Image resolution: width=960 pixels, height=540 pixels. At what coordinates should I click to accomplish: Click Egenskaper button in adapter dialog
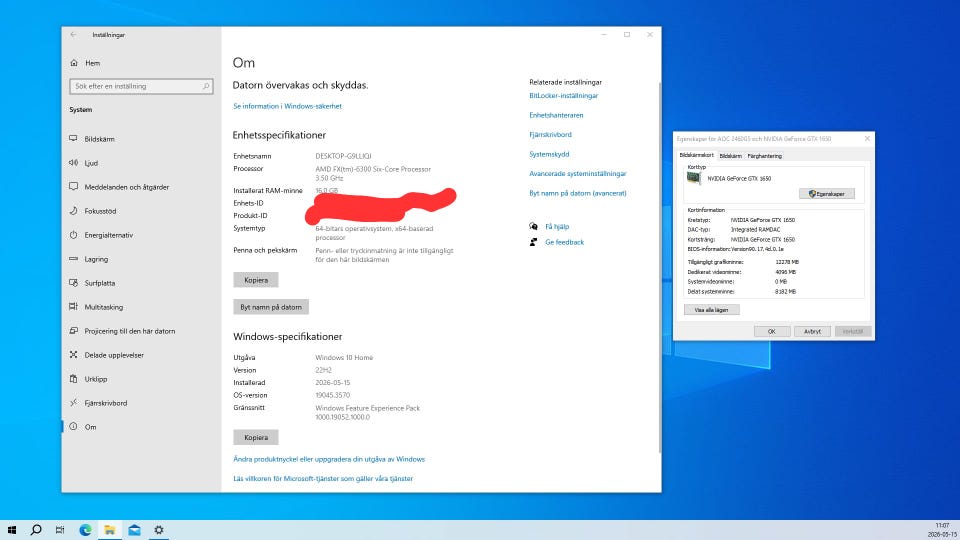click(x=827, y=194)
